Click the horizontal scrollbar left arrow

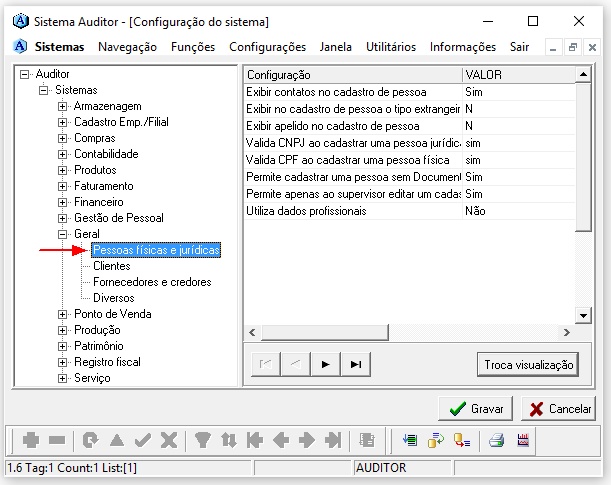click(x=253, y=332)
